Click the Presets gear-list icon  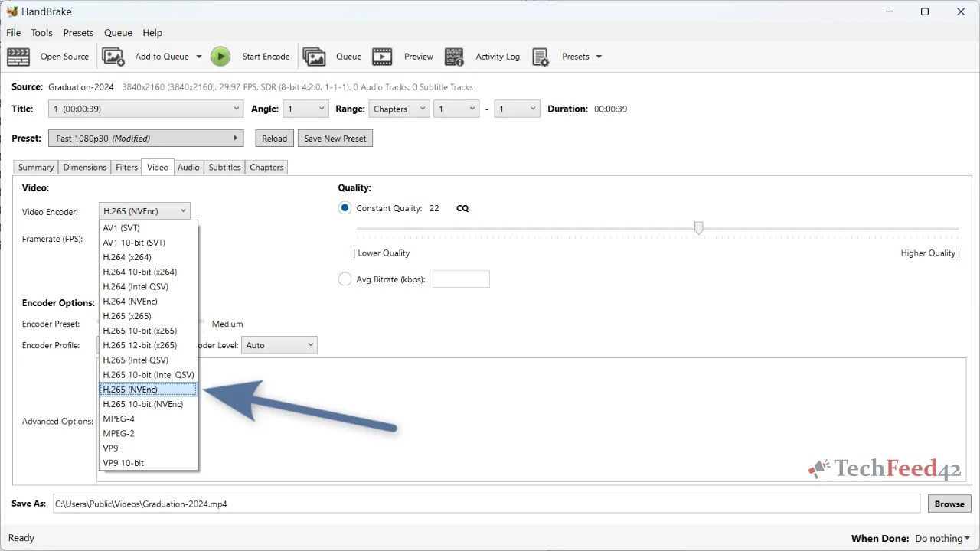coord(541,57)
